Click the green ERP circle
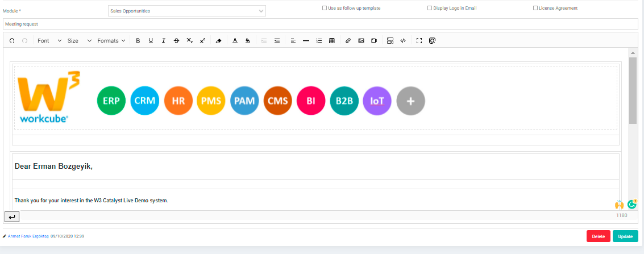 tap(111, 101)
